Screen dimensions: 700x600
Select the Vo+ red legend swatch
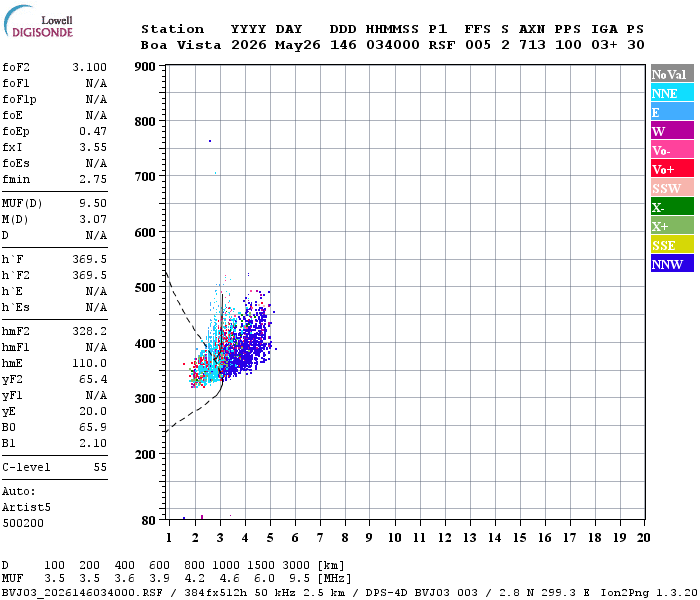click(x=672, y=169)
